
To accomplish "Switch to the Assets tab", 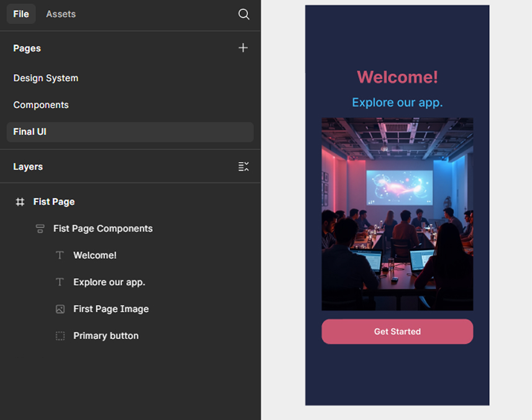I will pos(61,14).
